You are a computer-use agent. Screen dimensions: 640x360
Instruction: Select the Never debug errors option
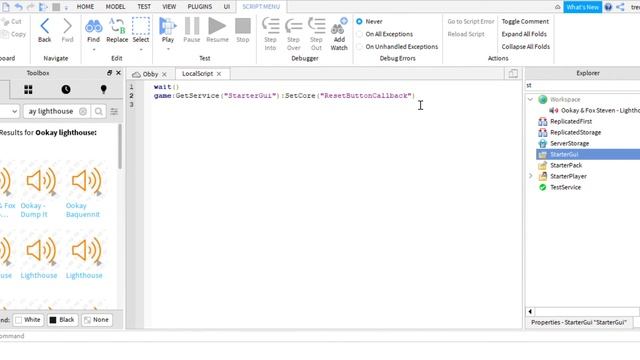tap(359, 22)
